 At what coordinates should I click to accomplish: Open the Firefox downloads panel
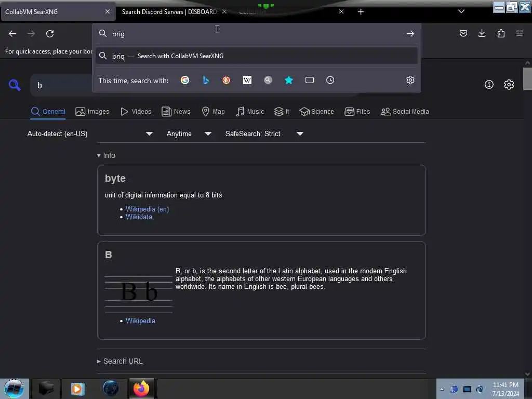pyautogui.click(x=482, y=33)
